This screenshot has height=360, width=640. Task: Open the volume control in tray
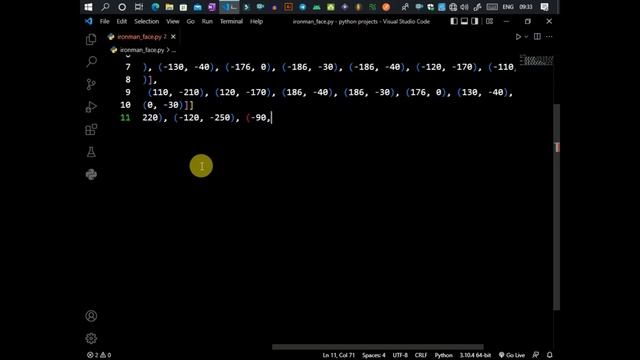(464, 7)
